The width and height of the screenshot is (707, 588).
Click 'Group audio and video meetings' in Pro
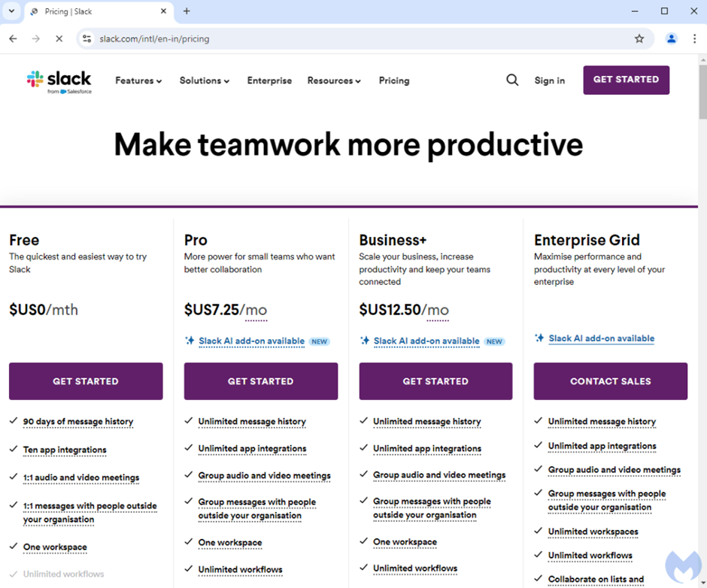(264, 476)
